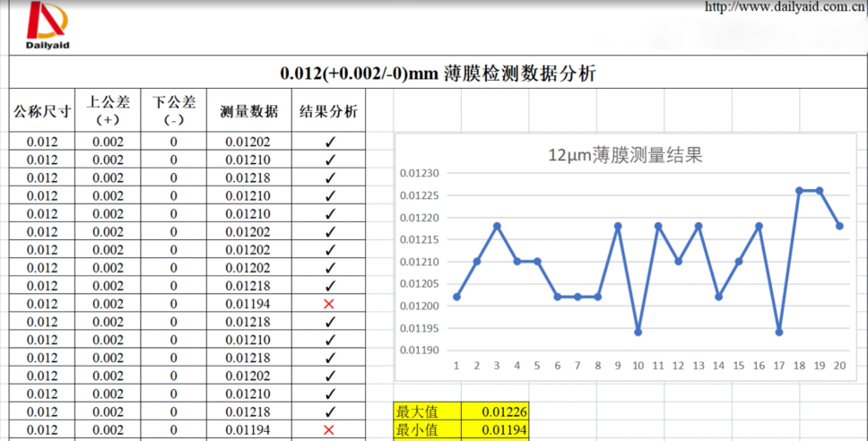Click the first data point on the chart line
The width and height of the screenshot is (868, 441).
pyautogui.click(x=456, y=297)
